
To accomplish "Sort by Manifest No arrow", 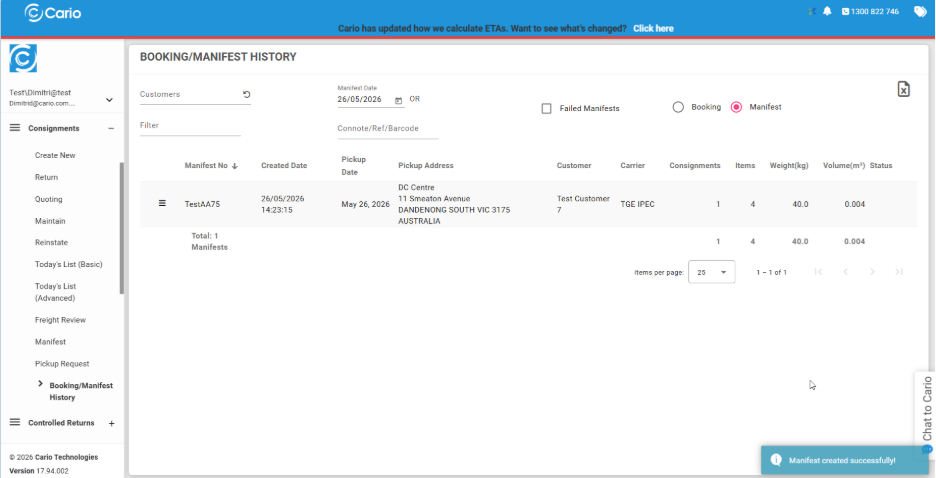I will pos(235,166).
